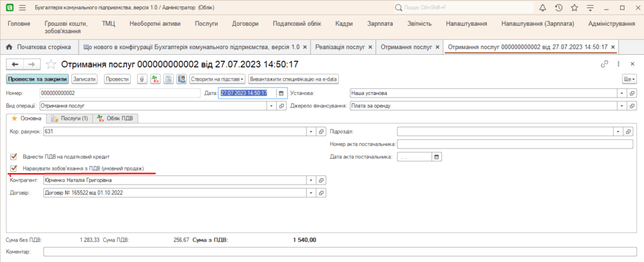Toggle Нарахувати зобов'язання з ПДВ checkbox
This screenshot has width=644, height=262.
point(14,168)
